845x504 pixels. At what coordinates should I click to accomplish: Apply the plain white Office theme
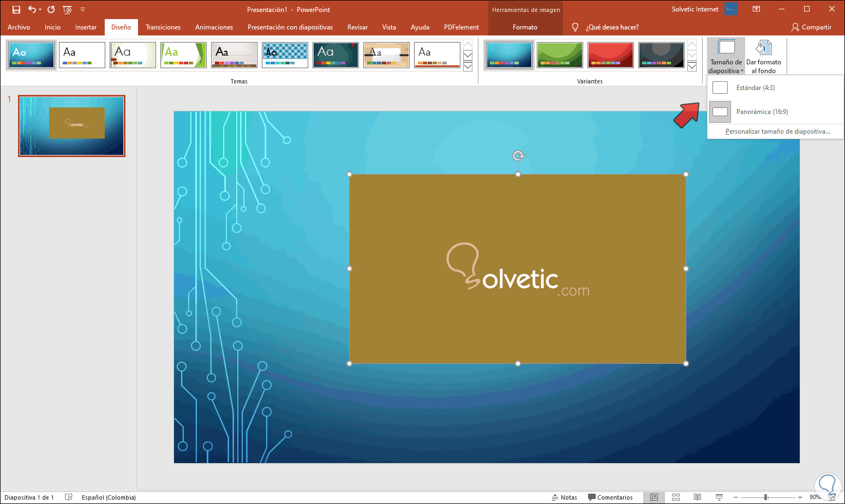tap(82, 55)
